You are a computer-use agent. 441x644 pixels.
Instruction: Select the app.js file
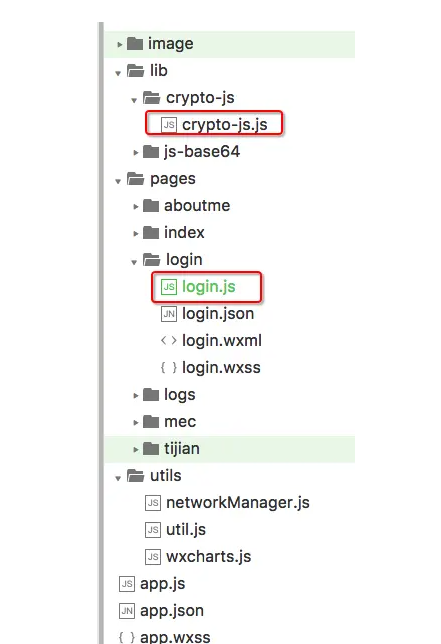[163, 584]
